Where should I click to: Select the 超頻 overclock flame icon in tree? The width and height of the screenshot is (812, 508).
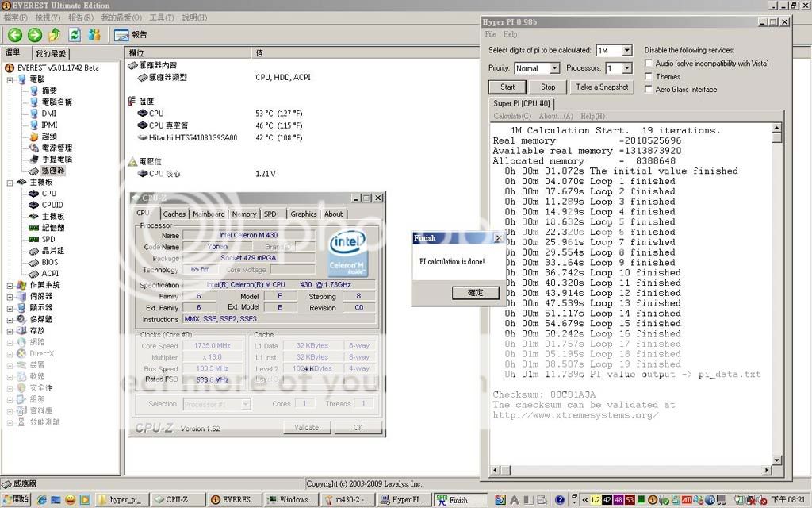pyautogui.click(x=33, y=137)
